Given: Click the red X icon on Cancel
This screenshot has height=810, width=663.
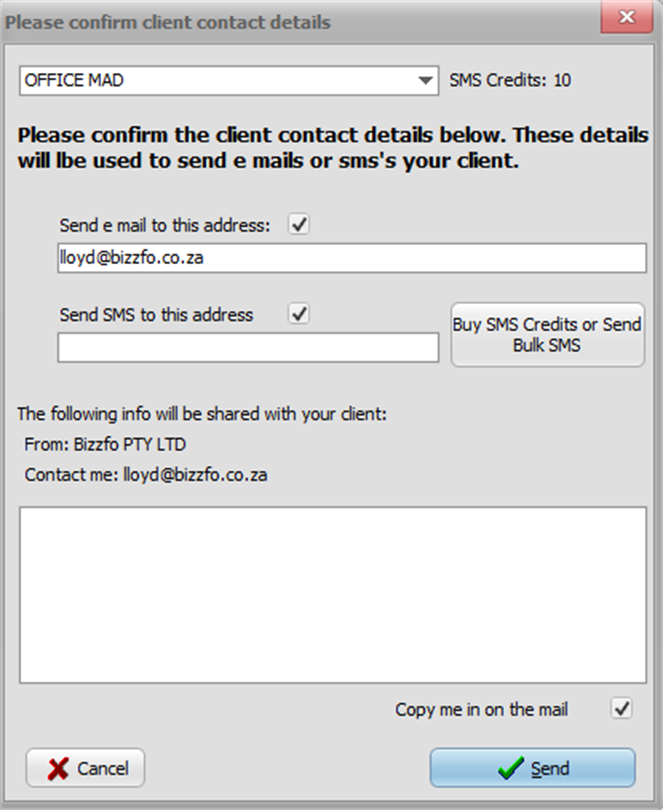Looking at the screenshot, I should tap(59, 768).
